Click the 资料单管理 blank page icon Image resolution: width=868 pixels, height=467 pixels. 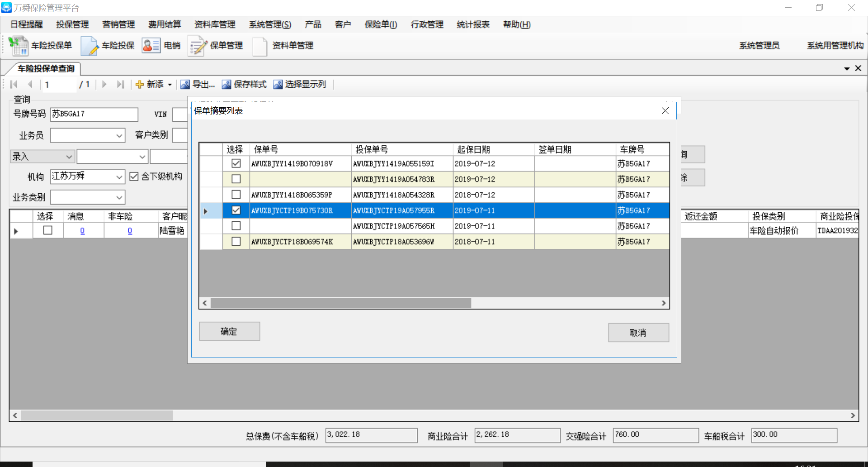(260, 46)
